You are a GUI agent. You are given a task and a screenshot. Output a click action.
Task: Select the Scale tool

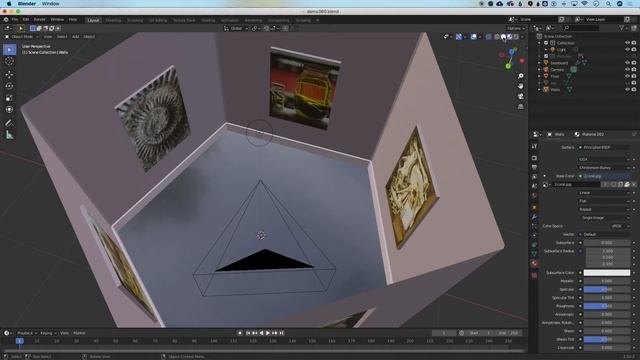(x=9, y=98)
